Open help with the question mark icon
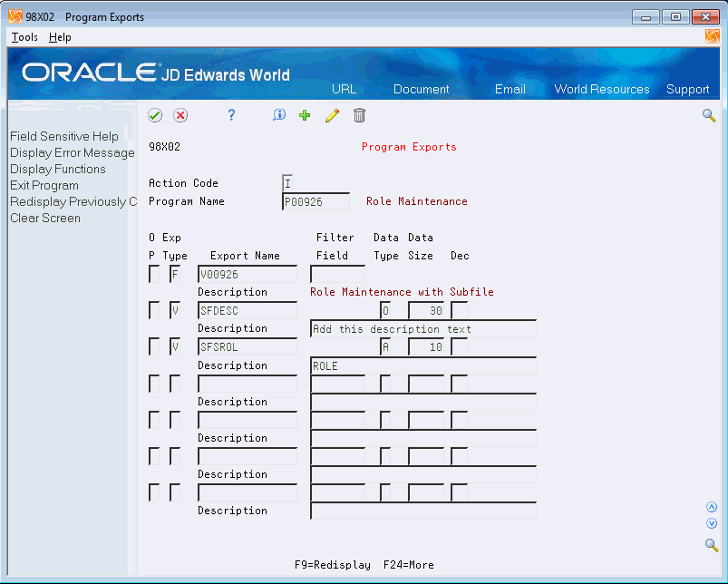 coord(231,115)
